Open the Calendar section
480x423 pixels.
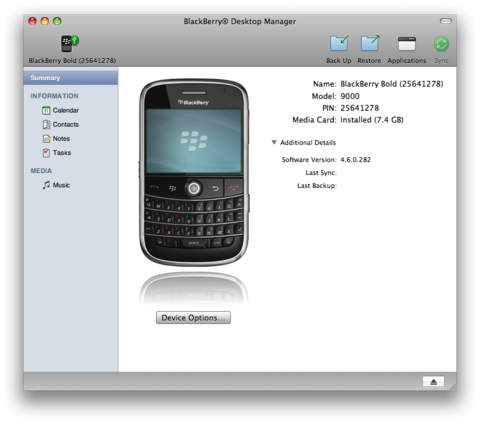coord(66,110)
